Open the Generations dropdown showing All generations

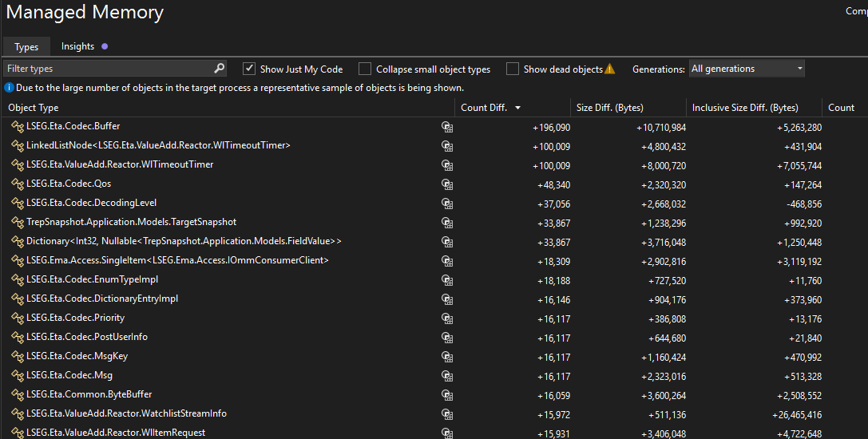pyautogui.click(x=747, y=69)
